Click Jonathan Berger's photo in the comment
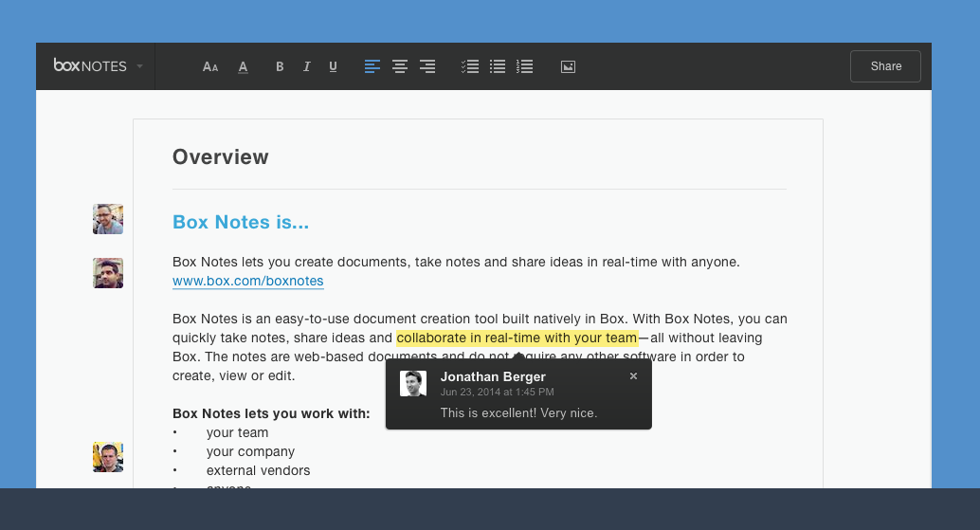This screenshot has height=530, width=980. click(x=413, y=383)
